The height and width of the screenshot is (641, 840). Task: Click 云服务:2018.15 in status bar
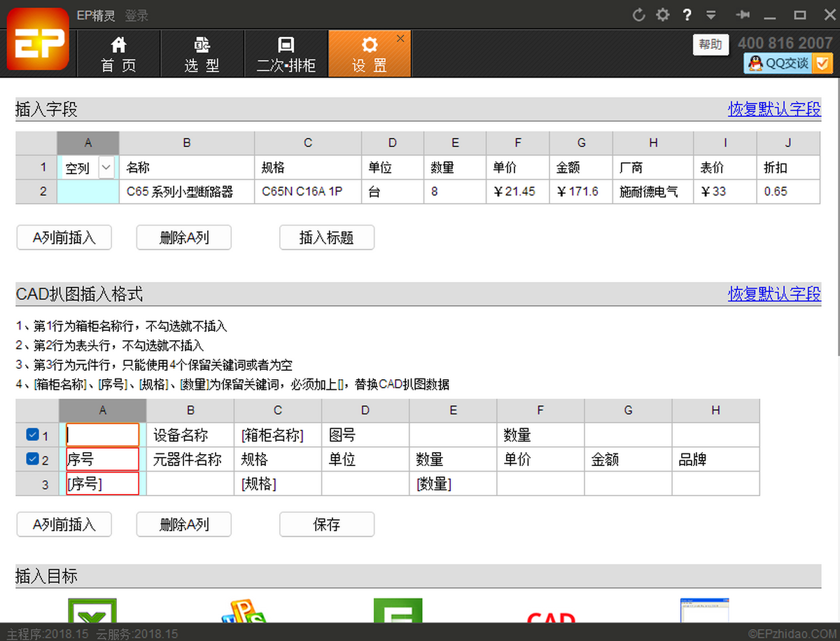(x=137, y=634)
